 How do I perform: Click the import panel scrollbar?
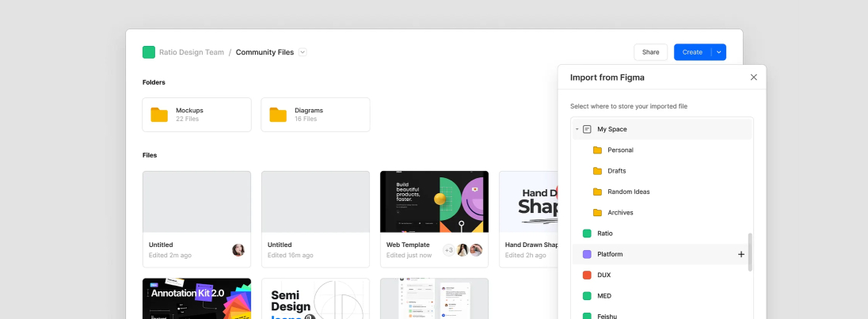749,252
